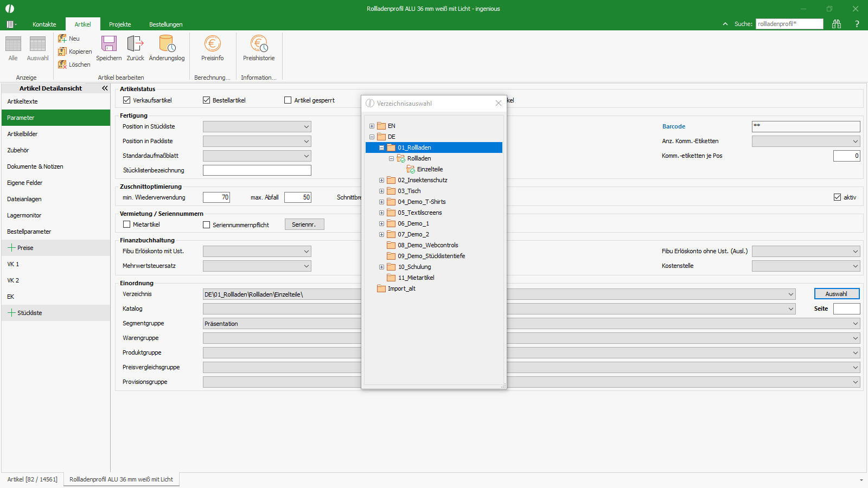Click Kopieren to copy the article
The width and height of the screenshot is (868, 488).
pos(75,52)
